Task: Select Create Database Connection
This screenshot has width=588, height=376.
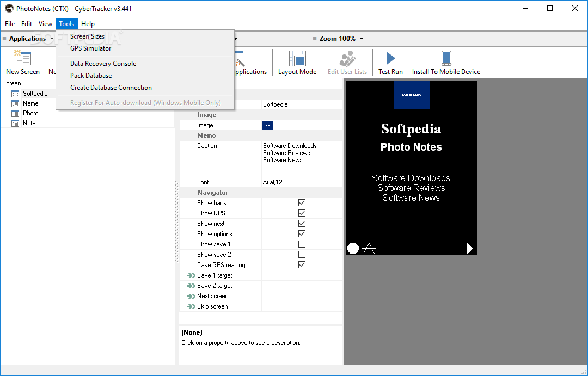Action: coord(145,88)
